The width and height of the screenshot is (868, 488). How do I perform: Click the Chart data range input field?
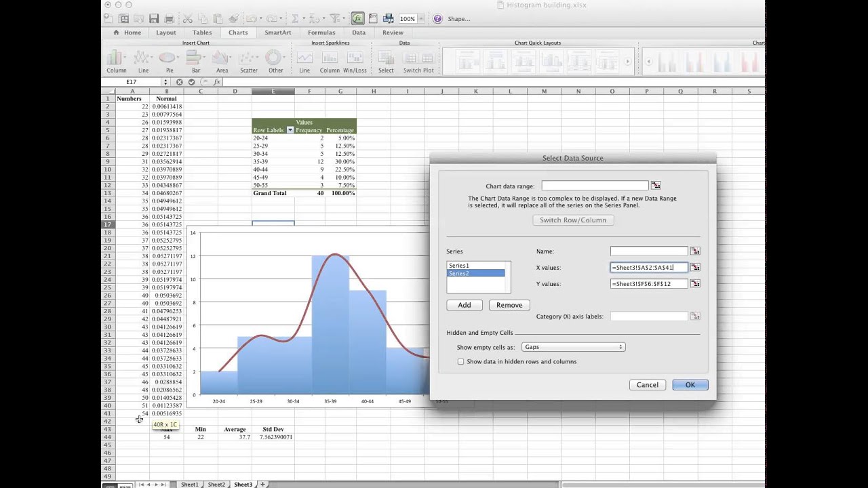[x=595, y=186]
